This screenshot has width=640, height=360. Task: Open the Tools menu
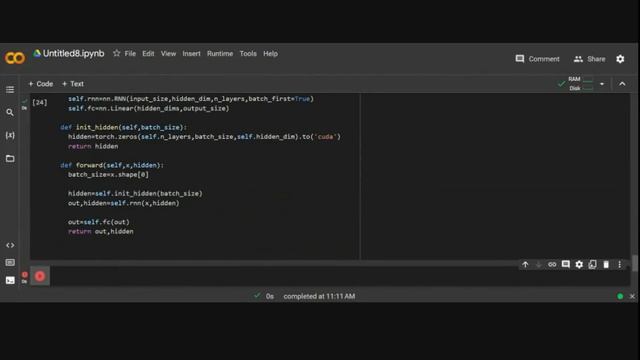click(x=248, y=53)
